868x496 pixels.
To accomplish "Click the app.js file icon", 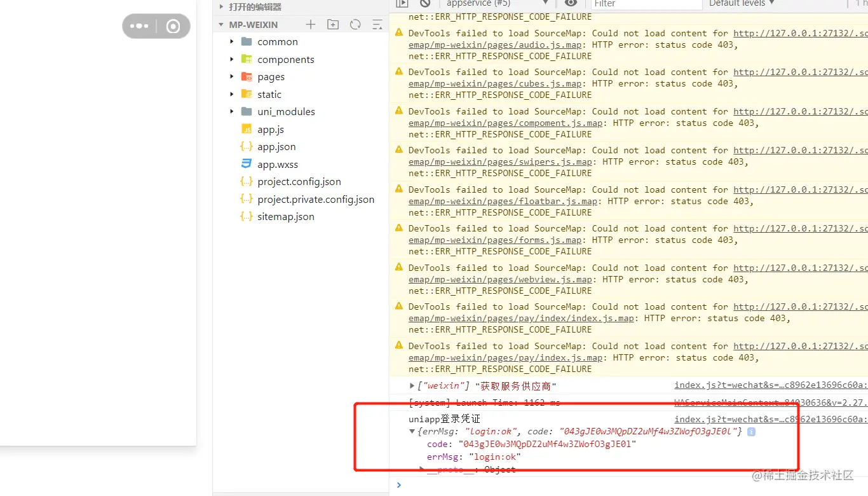I will pos(247,129).
